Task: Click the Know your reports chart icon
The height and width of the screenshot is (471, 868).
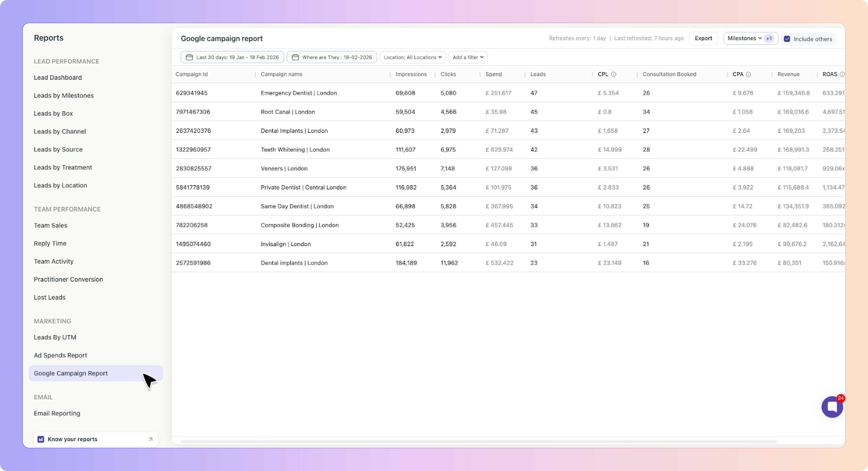Action: pyautogui.click(x=41, y=439)
